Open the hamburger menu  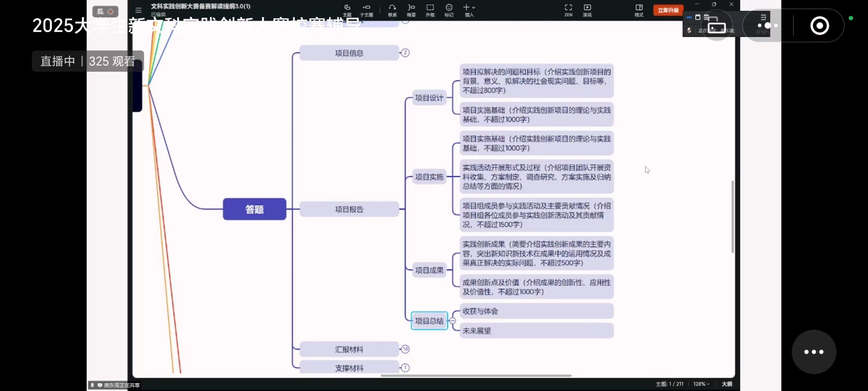pyautogui.click(x=138, y=10)
